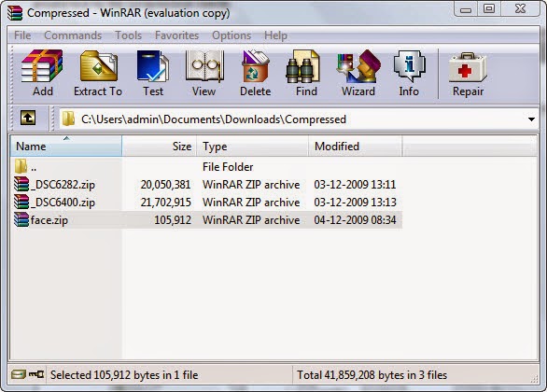
Task: Click date 03-12-2009 13:13
Action: pos(355,203)
